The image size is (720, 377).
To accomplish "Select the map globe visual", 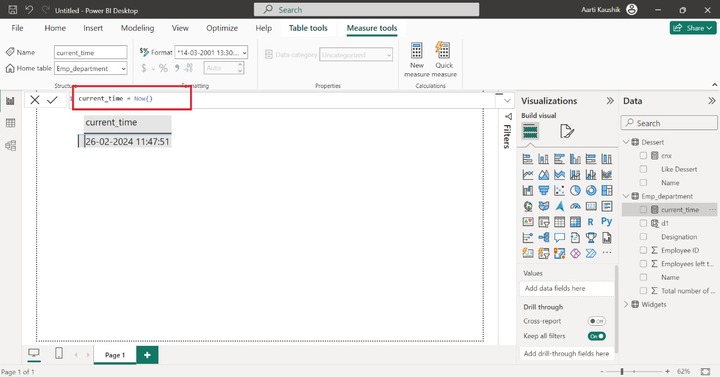I will point(528,206).
